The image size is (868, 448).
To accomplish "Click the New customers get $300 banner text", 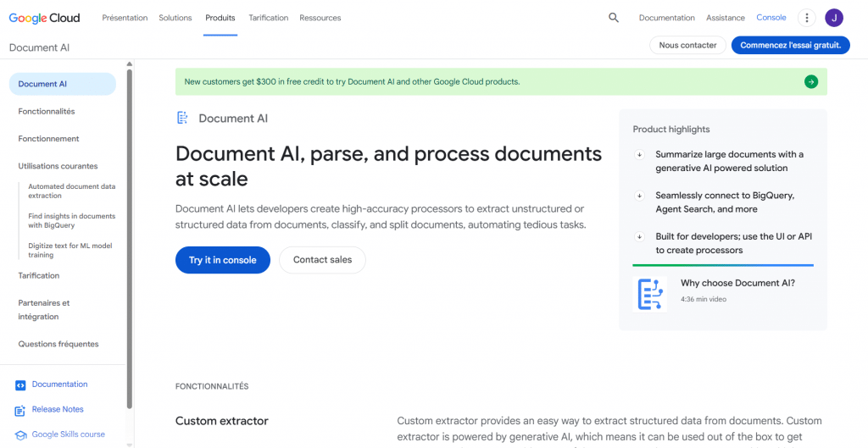I will click(x=352, y=82).
